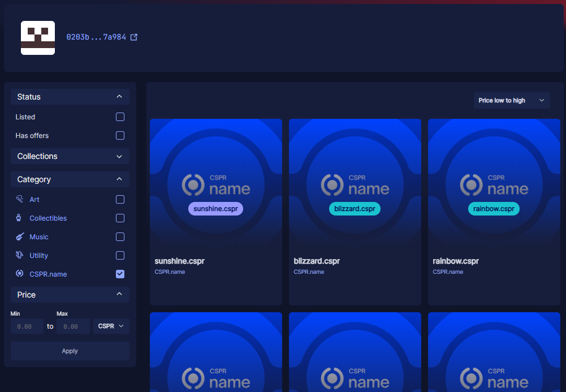Click the CSPR.name category icon
566x392 pixels.
coord(19,274)
